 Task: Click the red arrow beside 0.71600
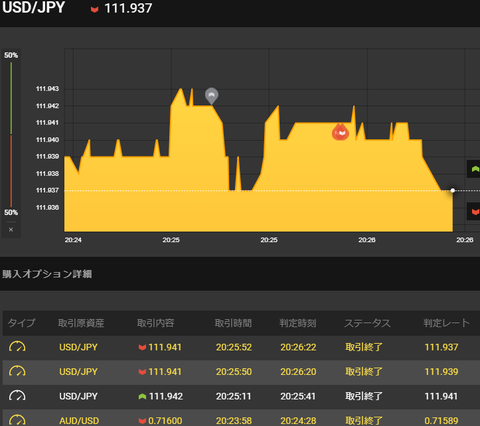(142, 421)
